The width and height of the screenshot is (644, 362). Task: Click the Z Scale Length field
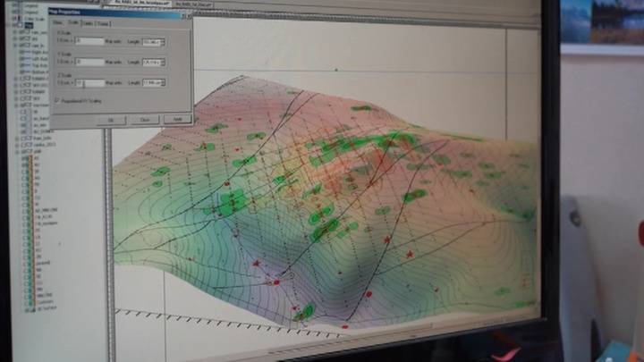[x=151, y=82]
